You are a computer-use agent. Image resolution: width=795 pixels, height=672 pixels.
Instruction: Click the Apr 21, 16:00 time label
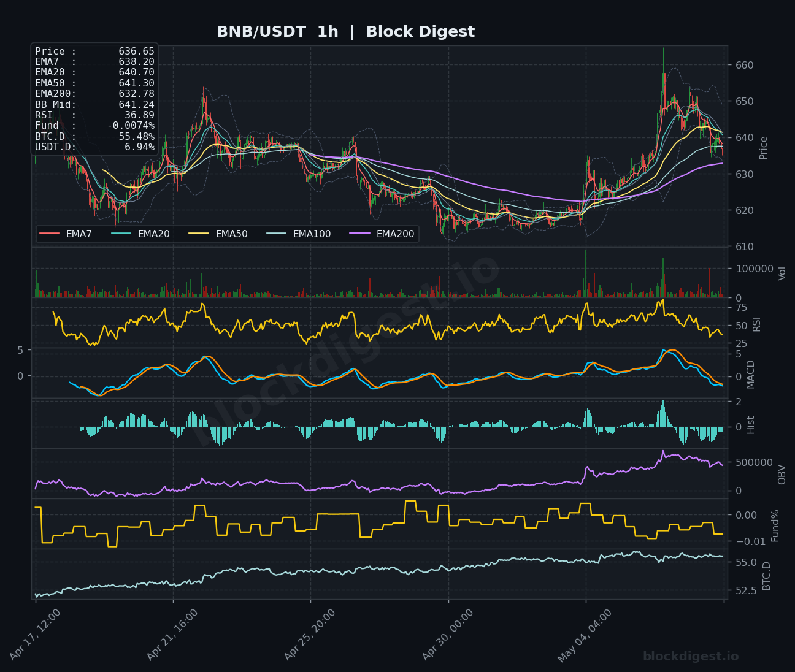click(x=173, y=635)
